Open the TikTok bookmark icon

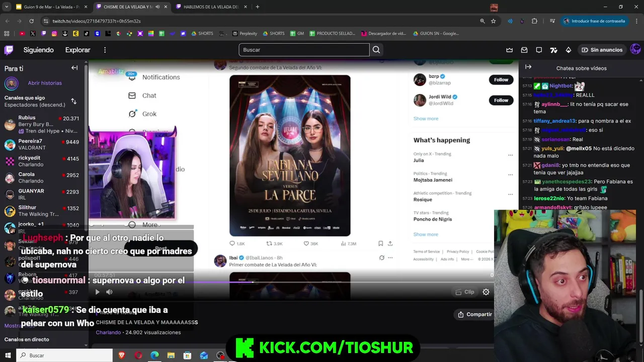point(87,34)
